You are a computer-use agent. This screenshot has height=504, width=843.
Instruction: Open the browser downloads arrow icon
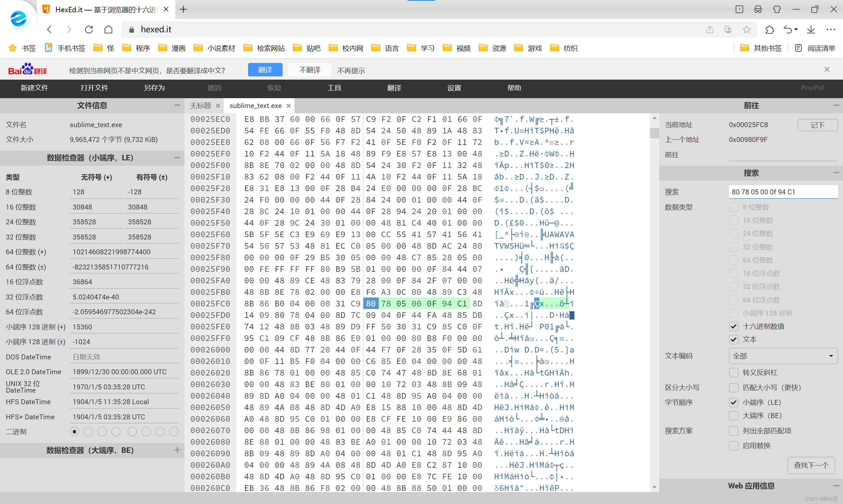coord(811,30)
